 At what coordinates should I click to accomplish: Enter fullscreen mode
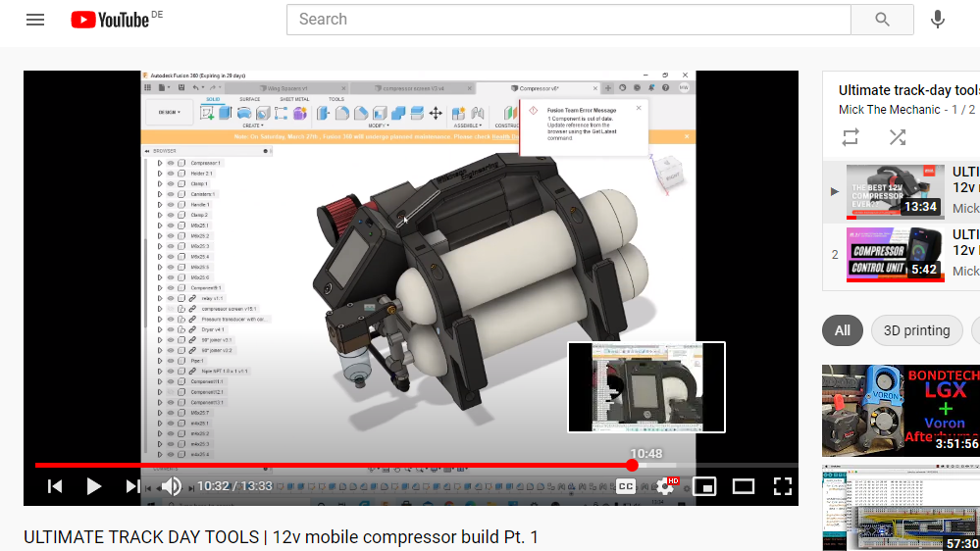(783, 486)
